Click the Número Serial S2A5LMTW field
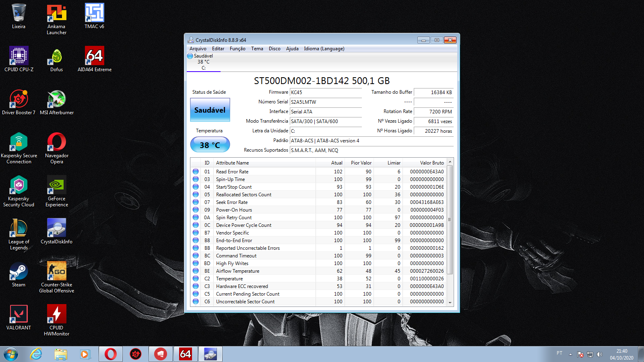The height and width of the screenshot is (362, 644). coord(326,102)
